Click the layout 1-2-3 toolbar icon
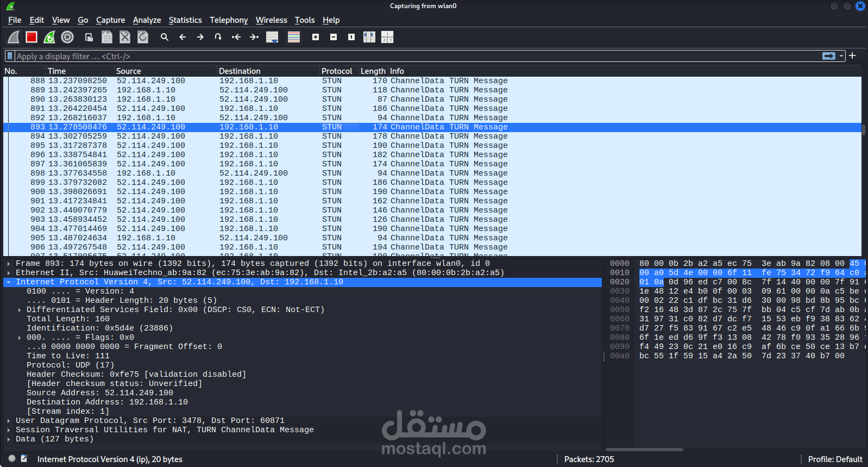868x467 pixels. [x=387, y=37]
